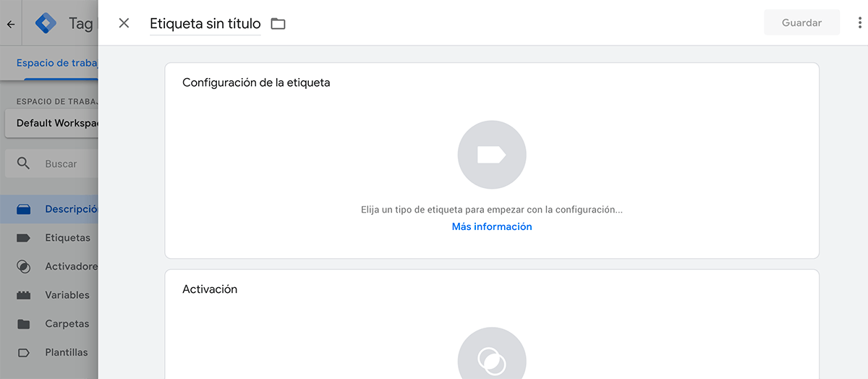This screenshot has width=868, height=379.
Task: Click the 'Elija un tipo de etiqueta' hint text
Action: tap(492, 210)
